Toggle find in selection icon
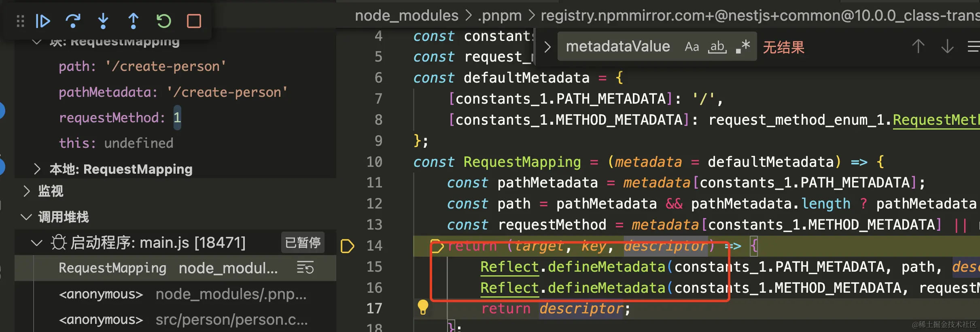 pyautogui.click(x=974, y=47)
